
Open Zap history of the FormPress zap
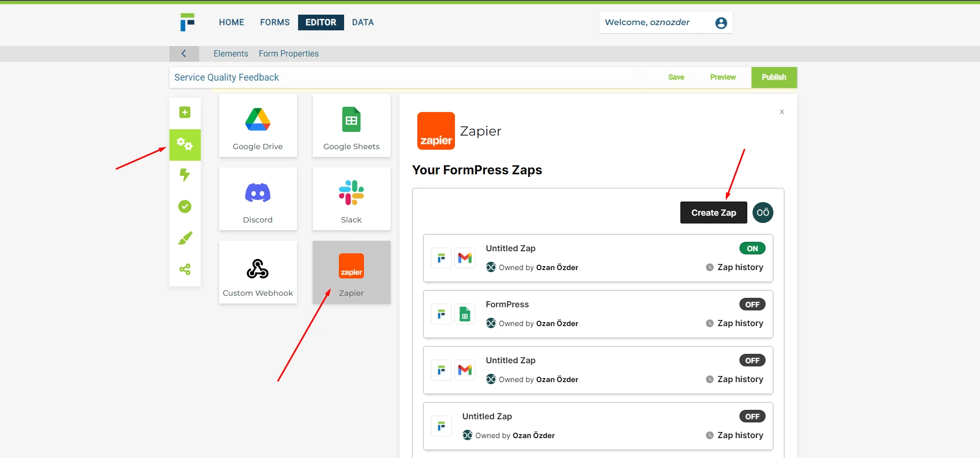tap(735, 323)
